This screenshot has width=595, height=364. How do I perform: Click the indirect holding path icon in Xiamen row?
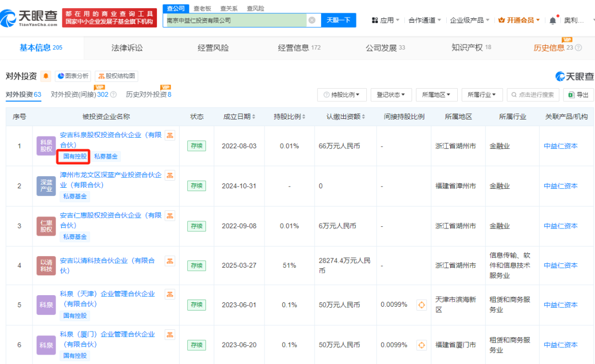click(x=421, y=345)
